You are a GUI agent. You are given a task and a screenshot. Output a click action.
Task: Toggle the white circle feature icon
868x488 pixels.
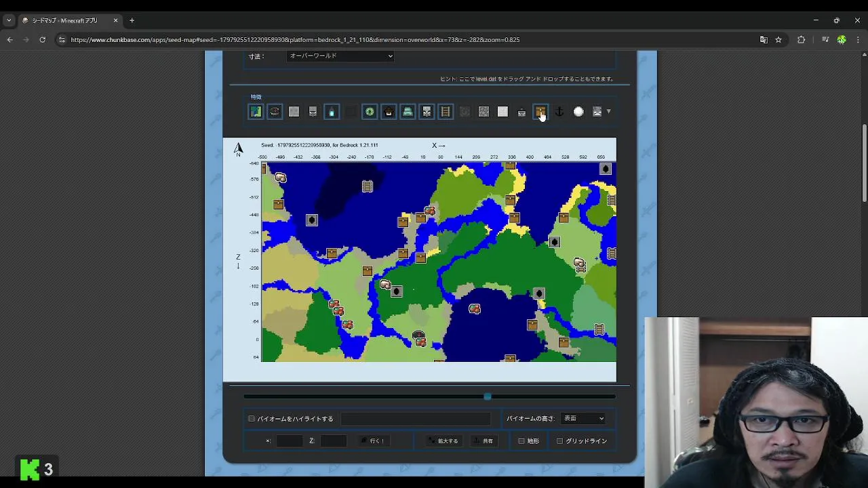point(578,112)
